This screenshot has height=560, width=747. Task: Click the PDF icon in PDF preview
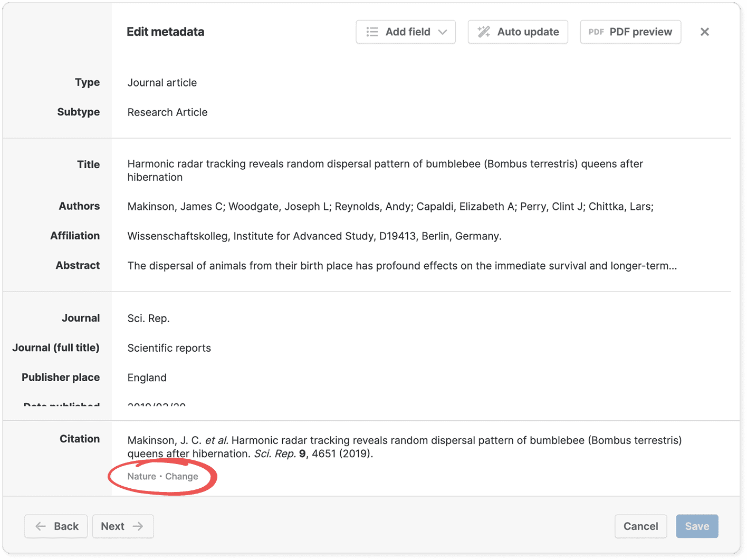point(596,32)
